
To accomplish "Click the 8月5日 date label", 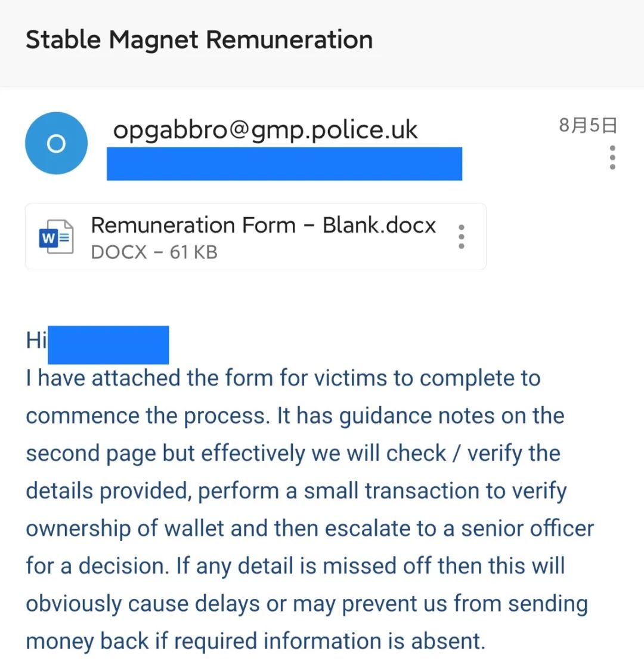I will 587,125.
